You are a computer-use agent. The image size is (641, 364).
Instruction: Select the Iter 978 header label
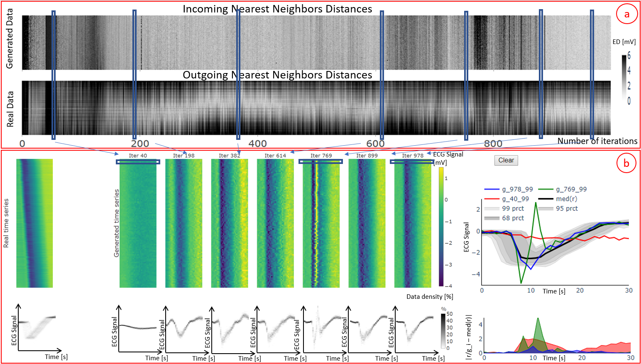click(412, 156)
